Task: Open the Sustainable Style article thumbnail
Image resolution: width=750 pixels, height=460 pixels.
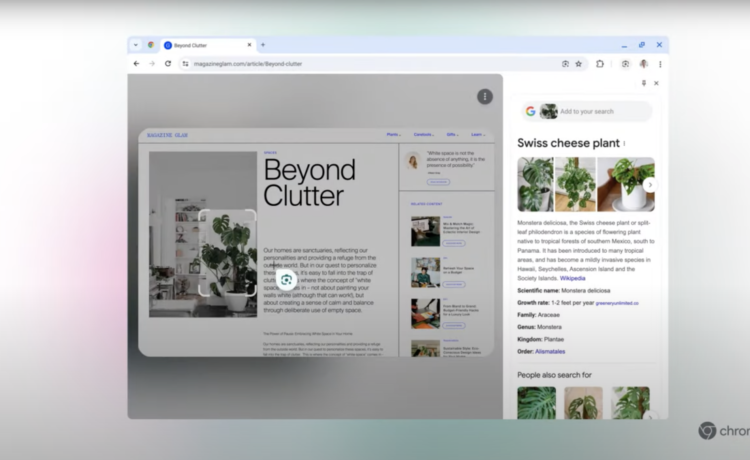Action: tap(425, 348)
